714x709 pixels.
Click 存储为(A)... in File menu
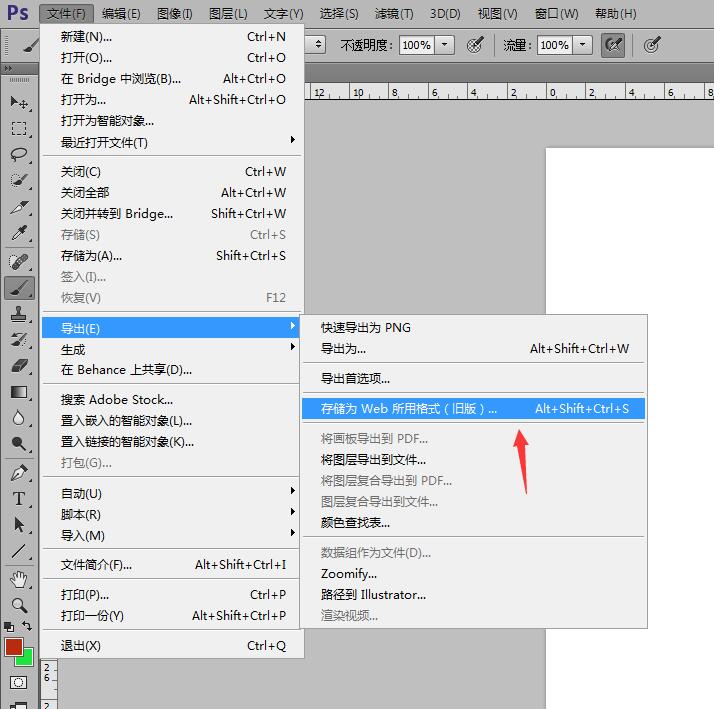coord(92,255)
